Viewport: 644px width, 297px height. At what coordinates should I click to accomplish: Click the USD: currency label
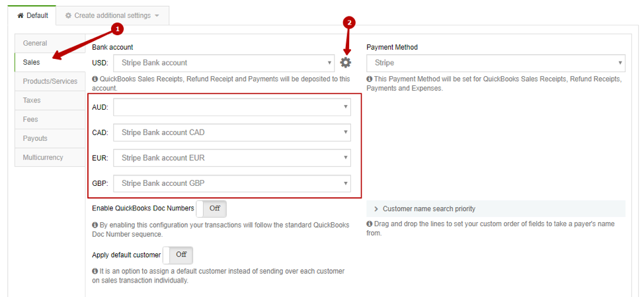101,63
